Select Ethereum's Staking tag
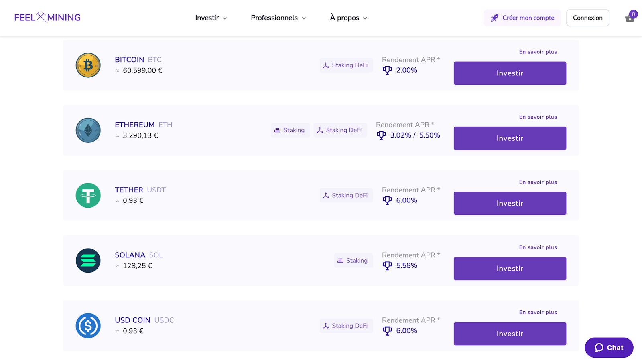This screenshot has width=642, height=364. tap(290, 130)
